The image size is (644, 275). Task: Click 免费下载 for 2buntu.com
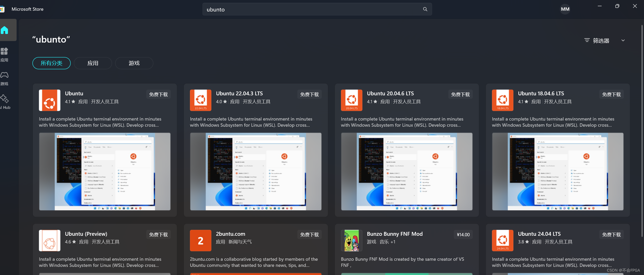(309, 234)
